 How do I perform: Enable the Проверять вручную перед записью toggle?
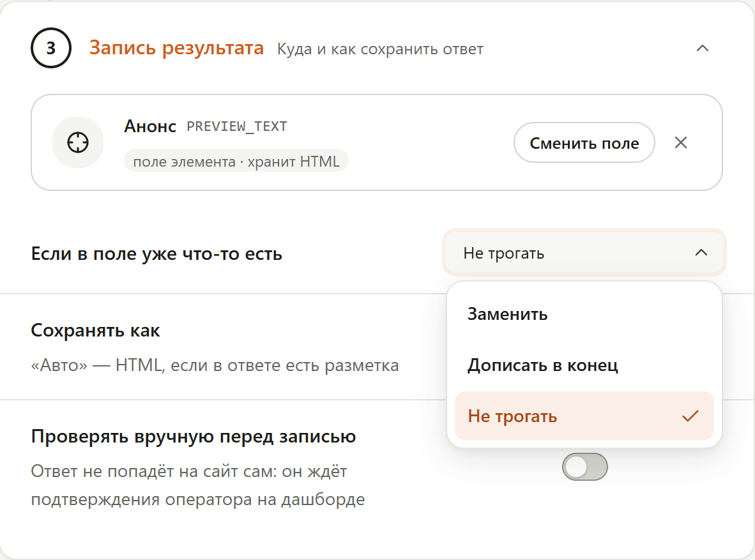pos(584,467)
